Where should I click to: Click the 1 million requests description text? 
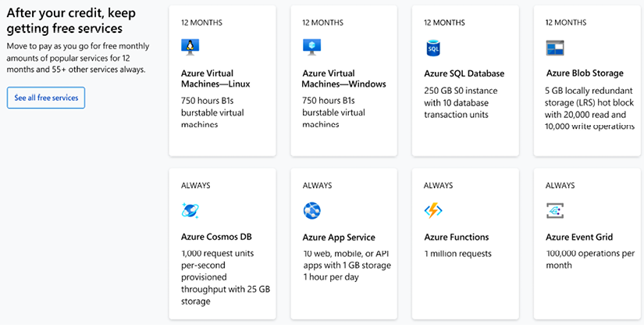click(457, 254)
